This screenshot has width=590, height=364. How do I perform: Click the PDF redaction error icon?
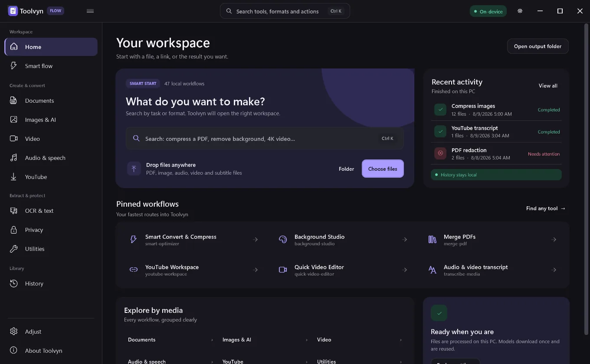pyautogui.click(x=440, y=153)
